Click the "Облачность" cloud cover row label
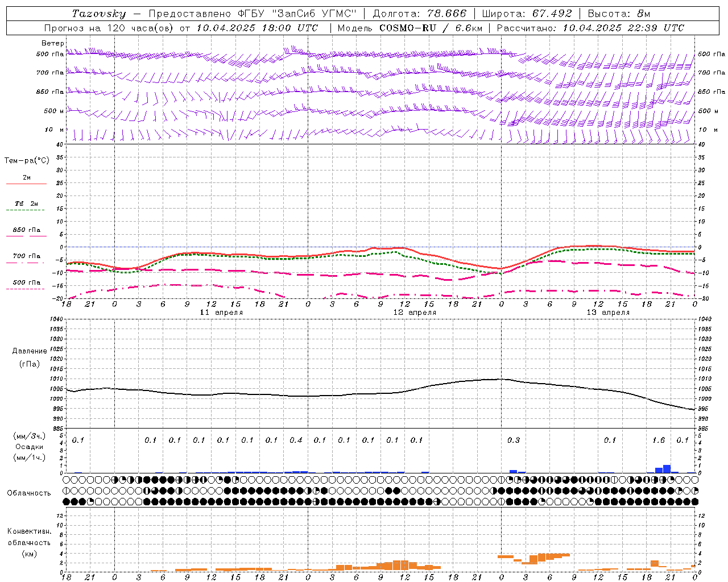The width and height of the screenshot is (728, 582). [x=29, y=493]
